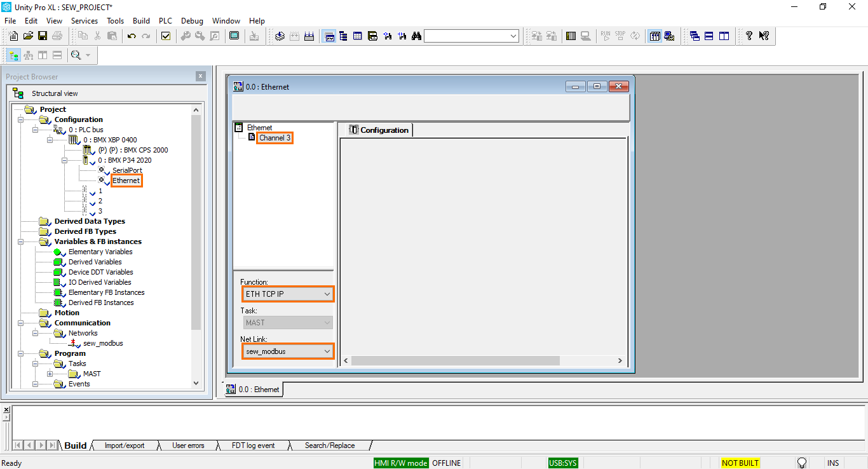Click the Copy icon in the toolbar
868x469 pixels.
[83, 36]
